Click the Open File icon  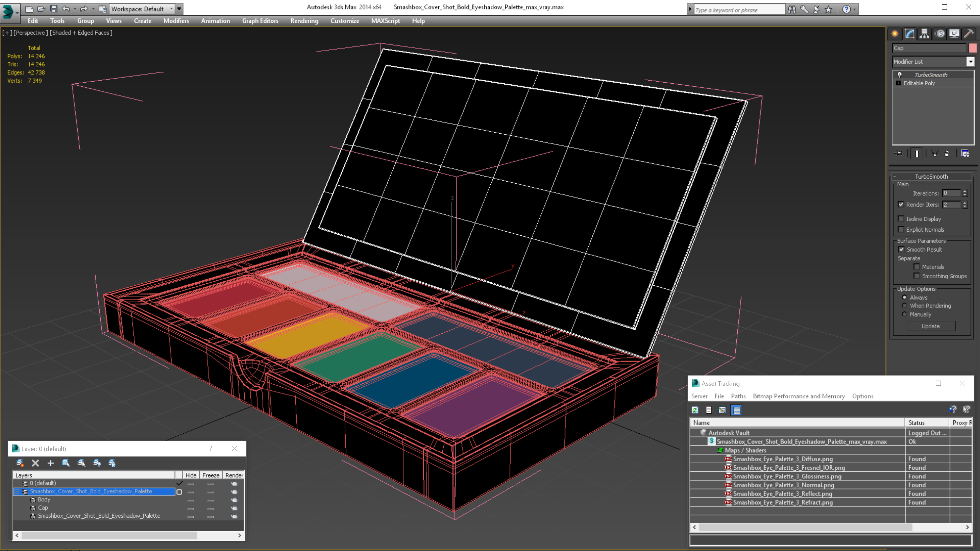(42, 9)
